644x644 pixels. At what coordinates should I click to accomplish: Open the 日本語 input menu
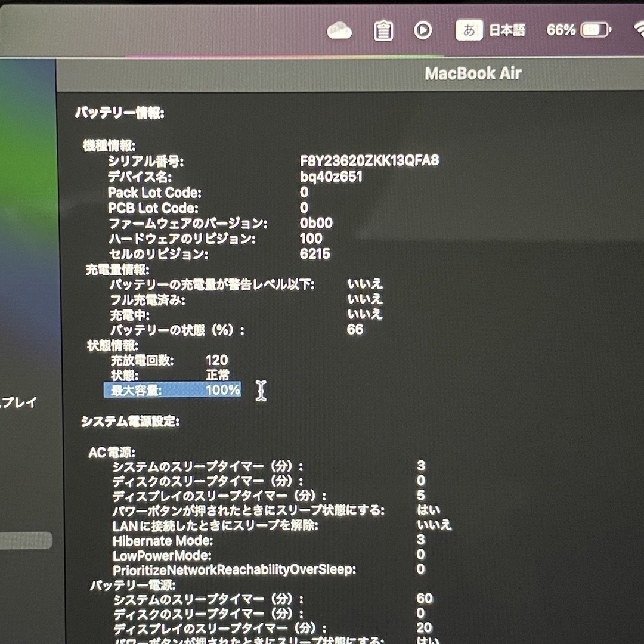[x=507, y=30]
